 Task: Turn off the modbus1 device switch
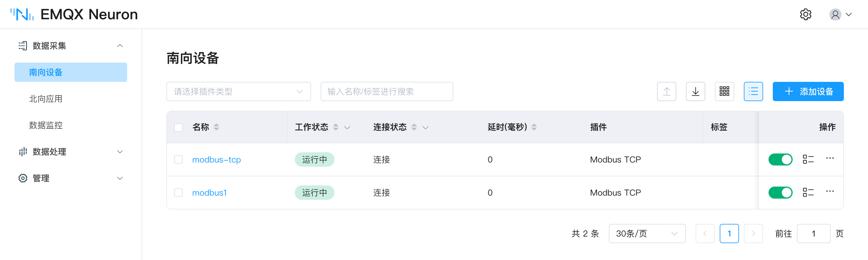click(780, 192)
